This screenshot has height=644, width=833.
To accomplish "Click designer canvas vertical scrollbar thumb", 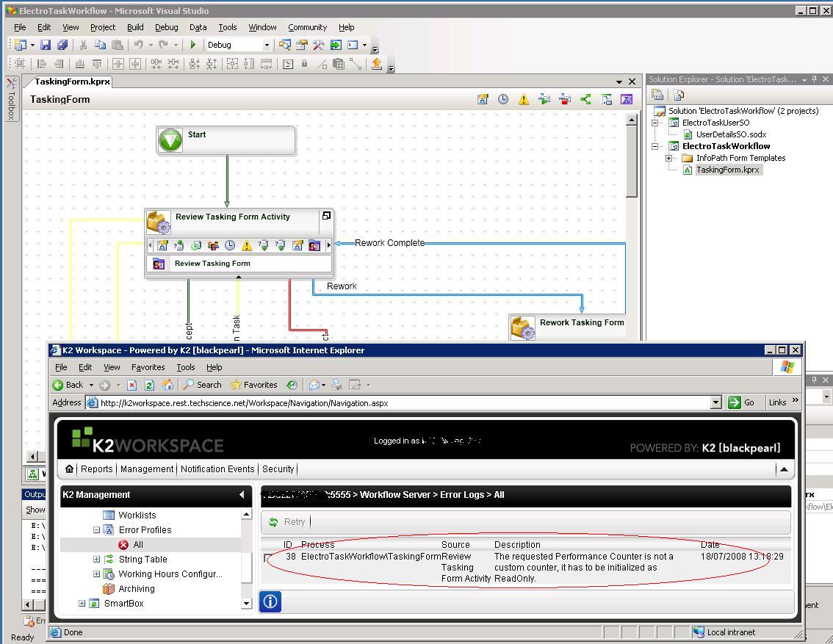I will (632, 160).
